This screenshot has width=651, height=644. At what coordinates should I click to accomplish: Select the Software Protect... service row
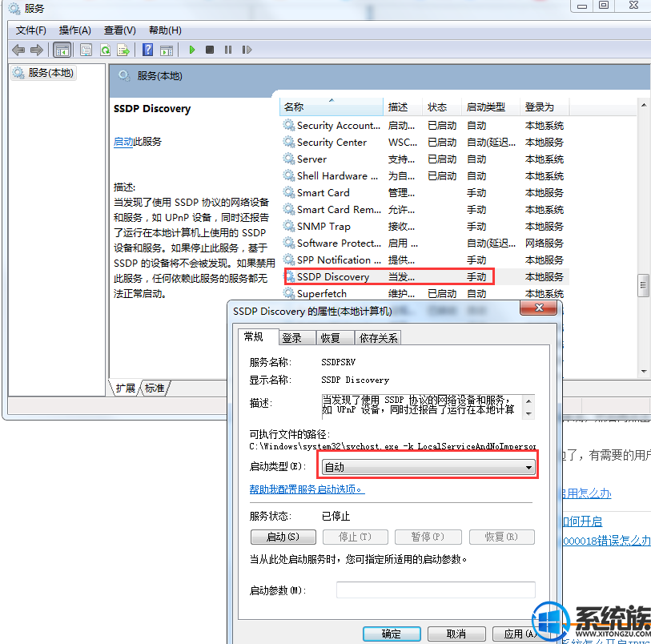[x=425, y=243]
